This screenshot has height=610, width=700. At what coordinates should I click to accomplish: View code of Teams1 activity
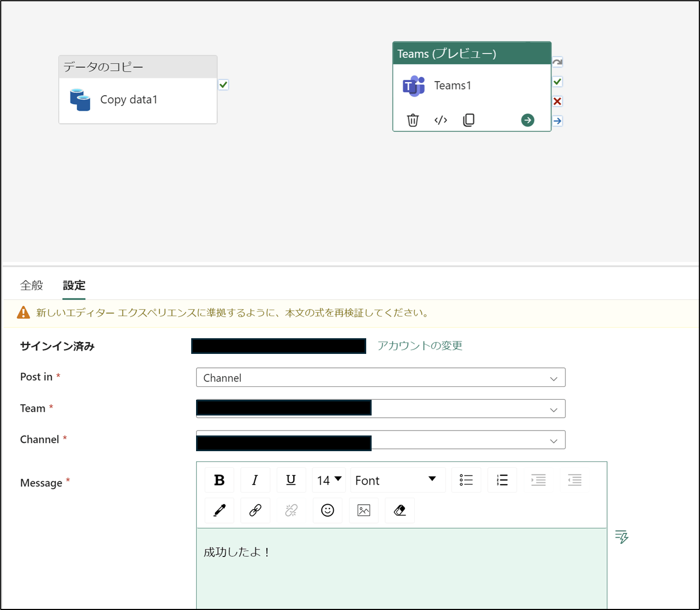tap(441, 120)
